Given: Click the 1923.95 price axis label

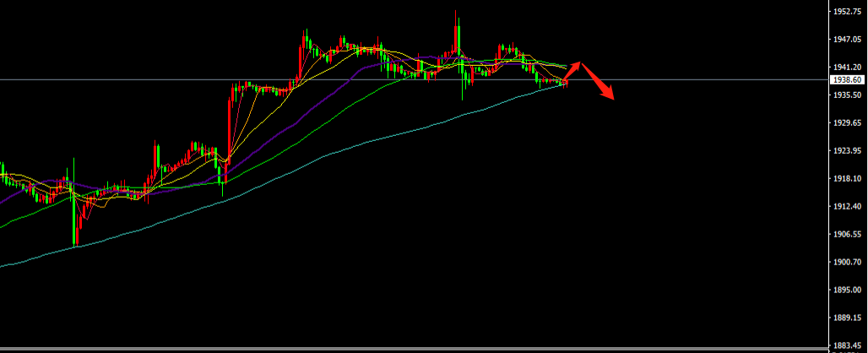Looking at the screenshot, I should (x=848, y=150).
